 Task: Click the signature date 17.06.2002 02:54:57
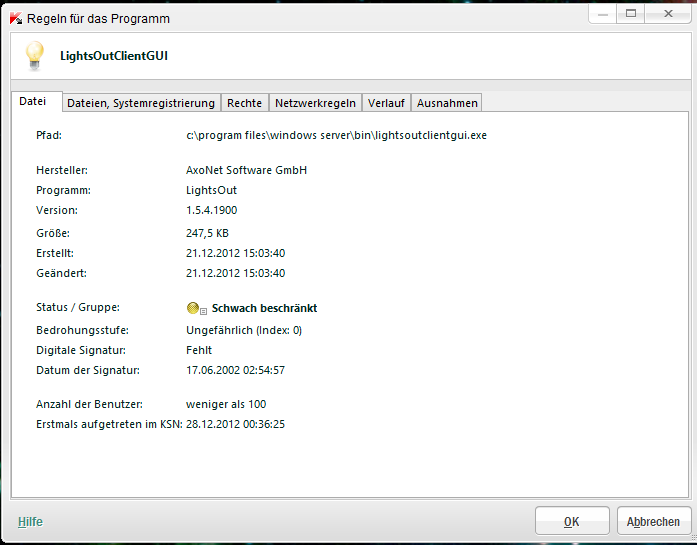tap(235, 370)
